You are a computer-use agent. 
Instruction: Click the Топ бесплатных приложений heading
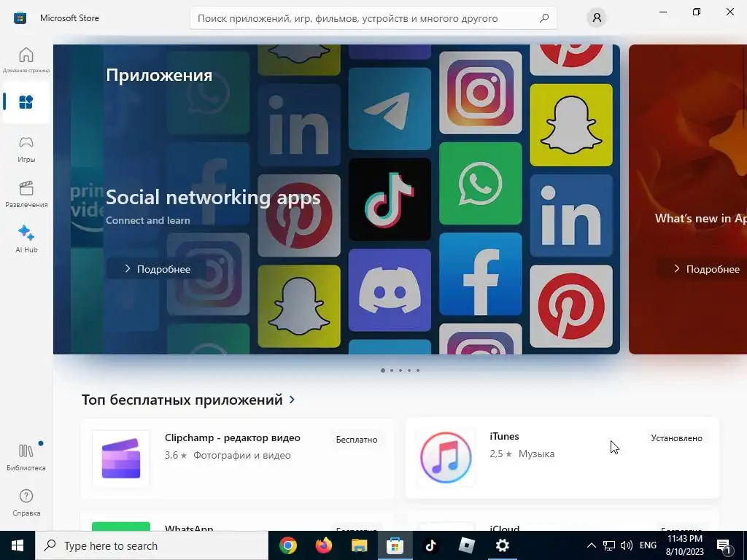pyautogui.click(x=182, y=400)
